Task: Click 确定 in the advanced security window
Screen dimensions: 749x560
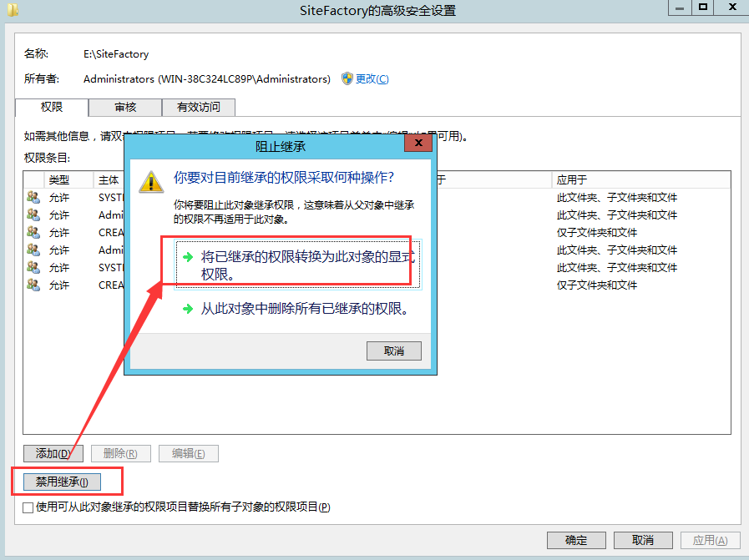Action: (x=576, y=541)
